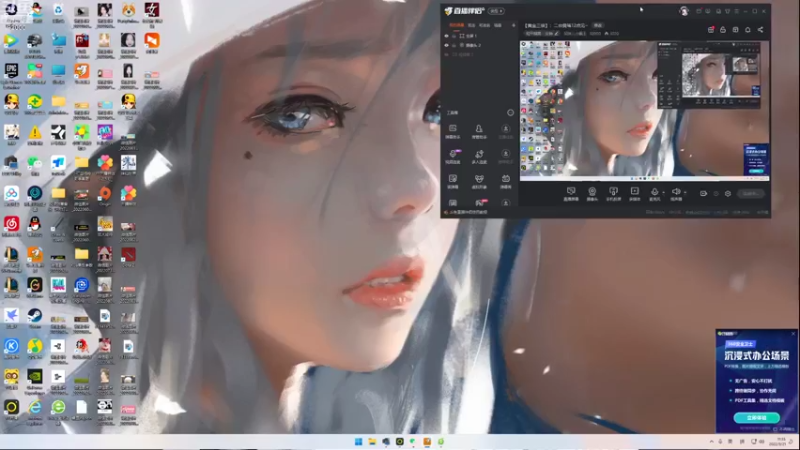Toggle visibility eye of full screen source 1
Image resolution: width=800 pixels, height=450 pixels.
point(446,36)
